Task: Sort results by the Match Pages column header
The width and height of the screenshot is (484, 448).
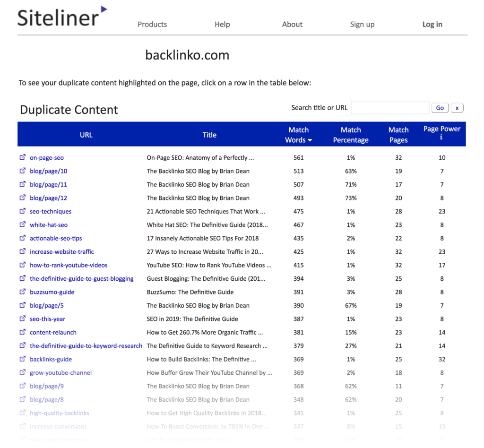Action: point(398,135)
